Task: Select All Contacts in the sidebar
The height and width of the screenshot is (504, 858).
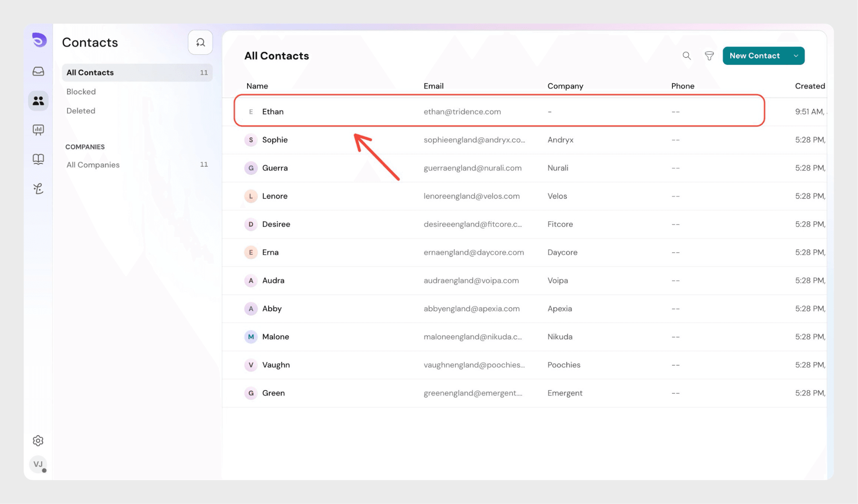Action: pos(90,72)
